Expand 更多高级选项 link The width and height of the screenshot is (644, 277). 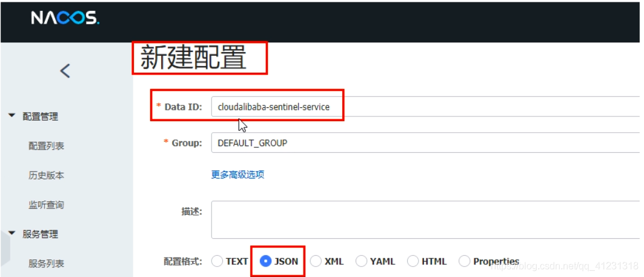pos(237,175)
